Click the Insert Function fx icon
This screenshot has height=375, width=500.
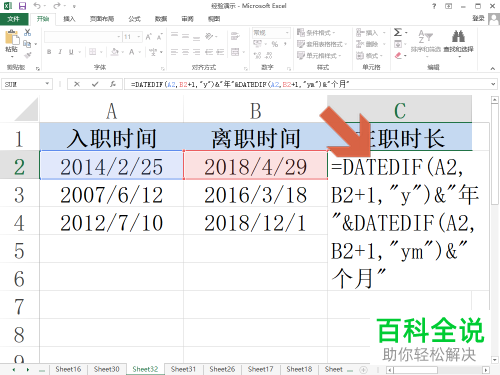coord(113,84)
